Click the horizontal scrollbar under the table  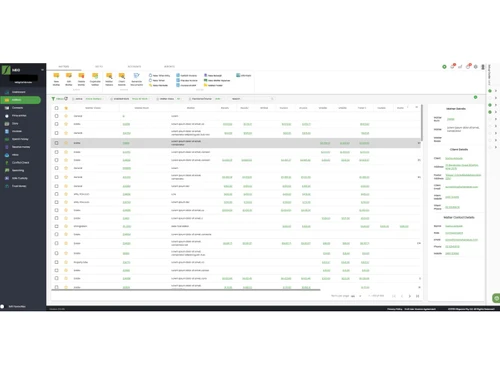tap(186, 290)
